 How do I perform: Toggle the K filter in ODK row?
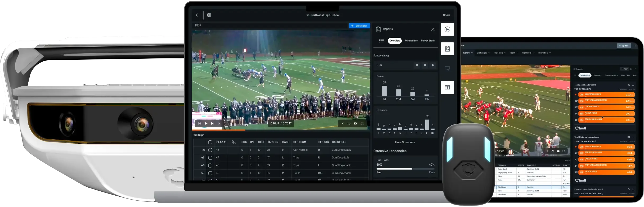pos(433,65)
